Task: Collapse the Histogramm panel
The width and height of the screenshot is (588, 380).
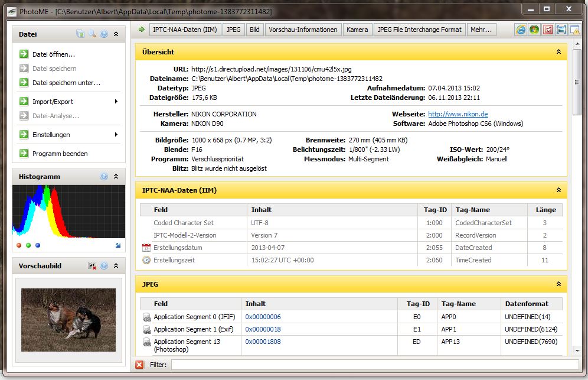Action: pyautogui.click(x=116, y=176)
